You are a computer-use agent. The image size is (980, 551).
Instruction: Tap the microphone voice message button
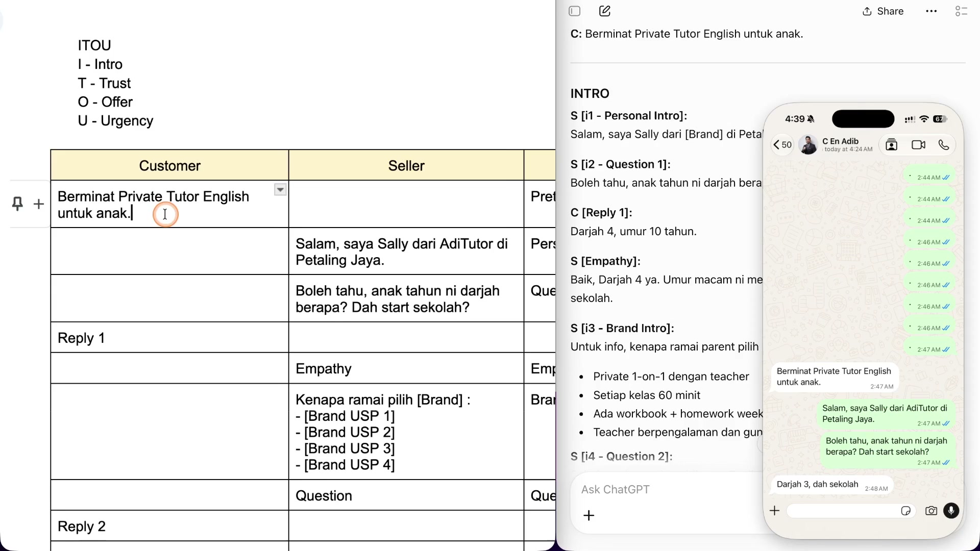click(951, 511)
